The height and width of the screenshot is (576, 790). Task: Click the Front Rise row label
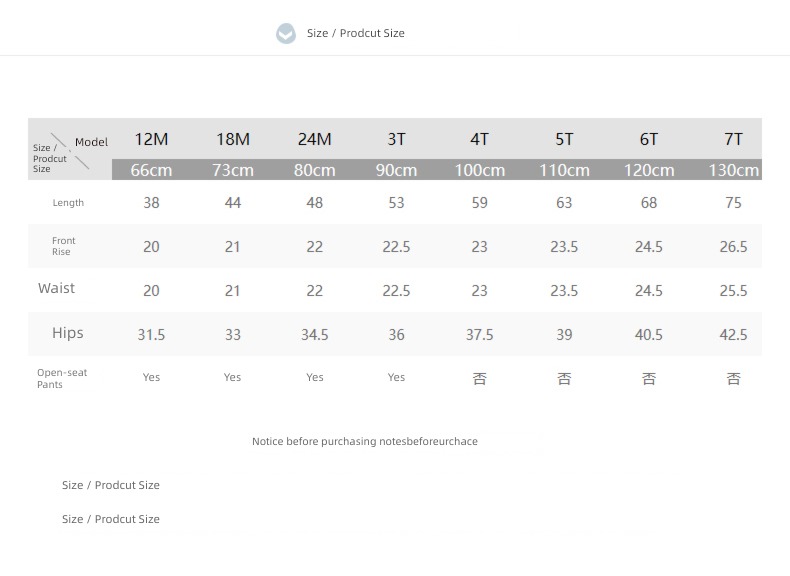[63, 246]
